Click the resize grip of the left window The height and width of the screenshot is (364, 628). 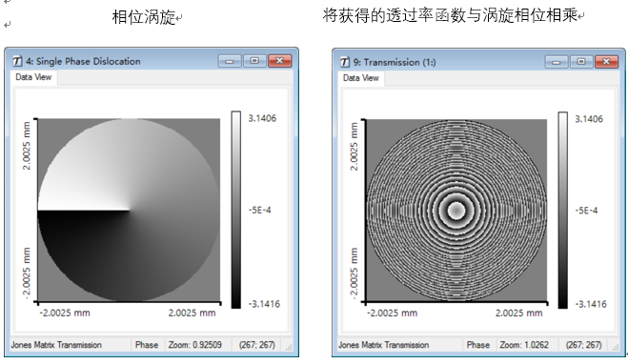click(x=289, y=347)
